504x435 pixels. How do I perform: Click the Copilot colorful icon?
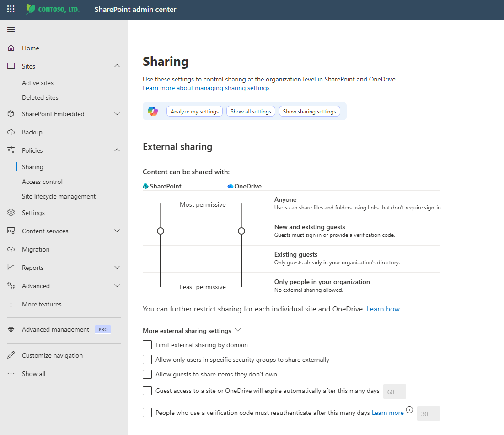153,111
